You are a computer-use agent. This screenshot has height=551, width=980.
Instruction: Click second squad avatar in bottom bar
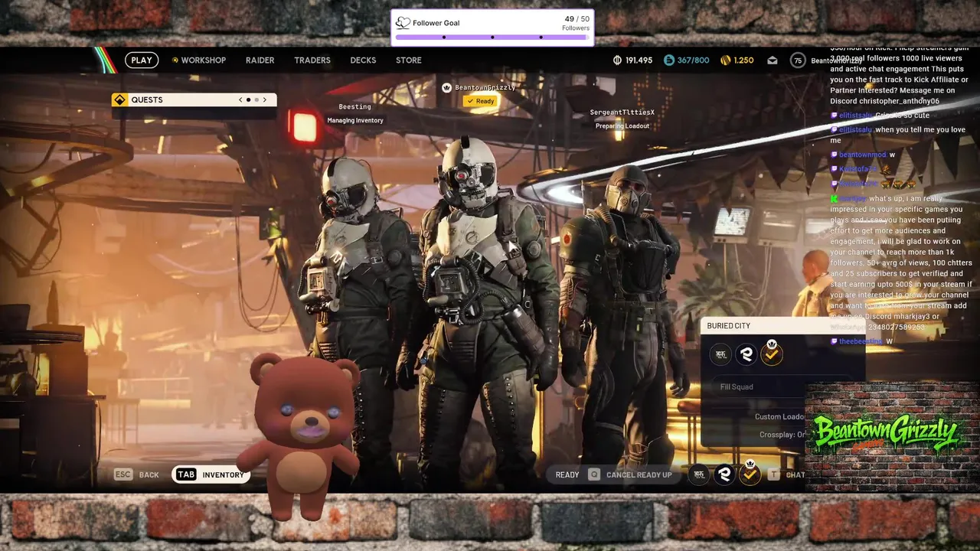(x=724, y=474)
